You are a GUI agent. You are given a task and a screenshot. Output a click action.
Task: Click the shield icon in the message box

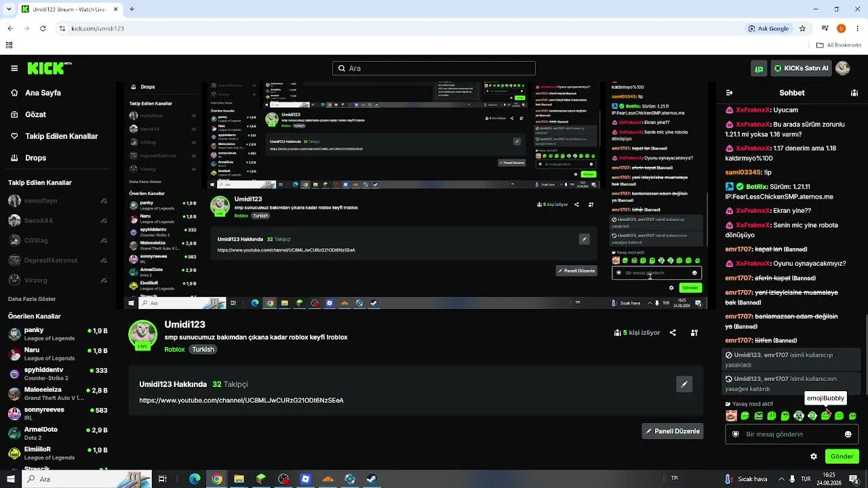pos(735,434)
